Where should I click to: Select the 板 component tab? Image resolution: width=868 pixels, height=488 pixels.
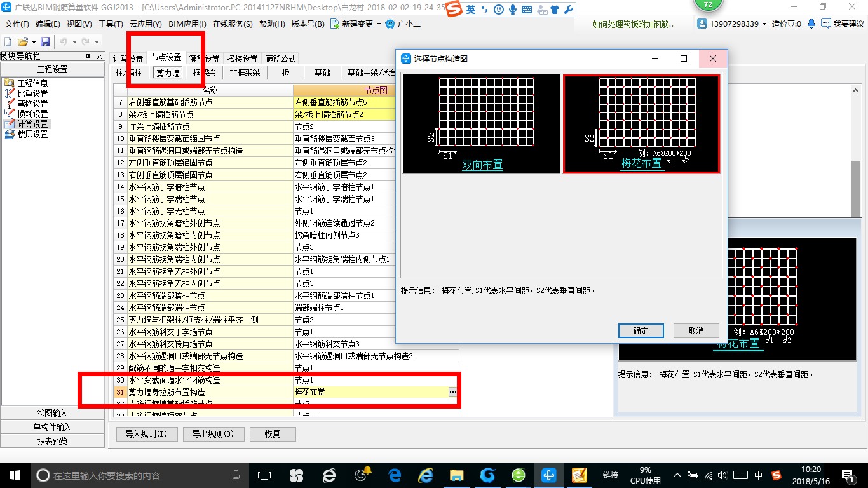point(286,73)
